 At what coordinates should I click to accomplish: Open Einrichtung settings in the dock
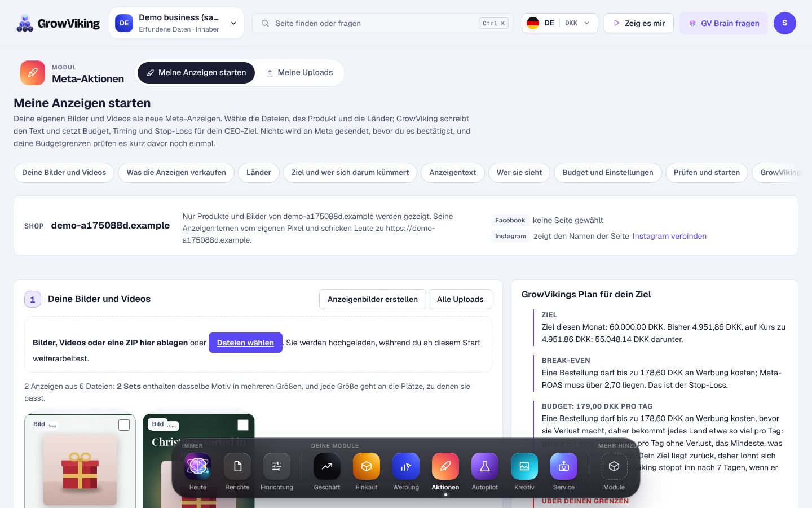pyautogui.click(x=277, y=466)
